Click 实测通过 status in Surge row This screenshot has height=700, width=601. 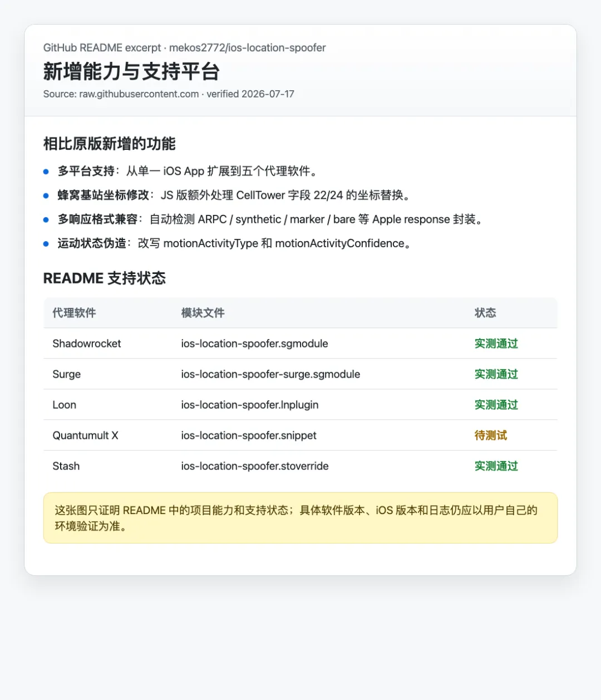point(496,374)
